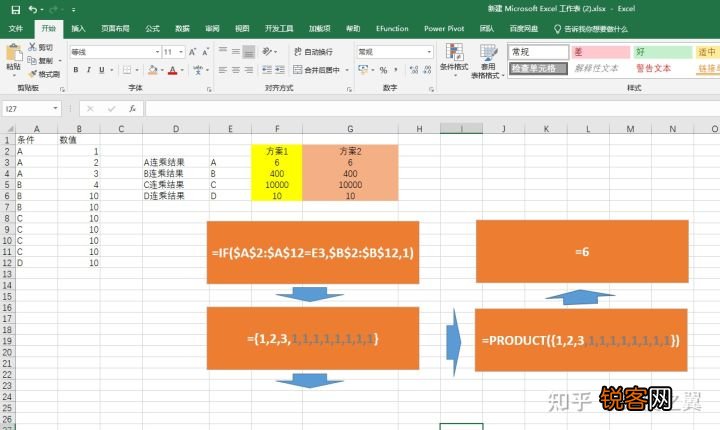Apply percent style with the % icon

[383, 70]
